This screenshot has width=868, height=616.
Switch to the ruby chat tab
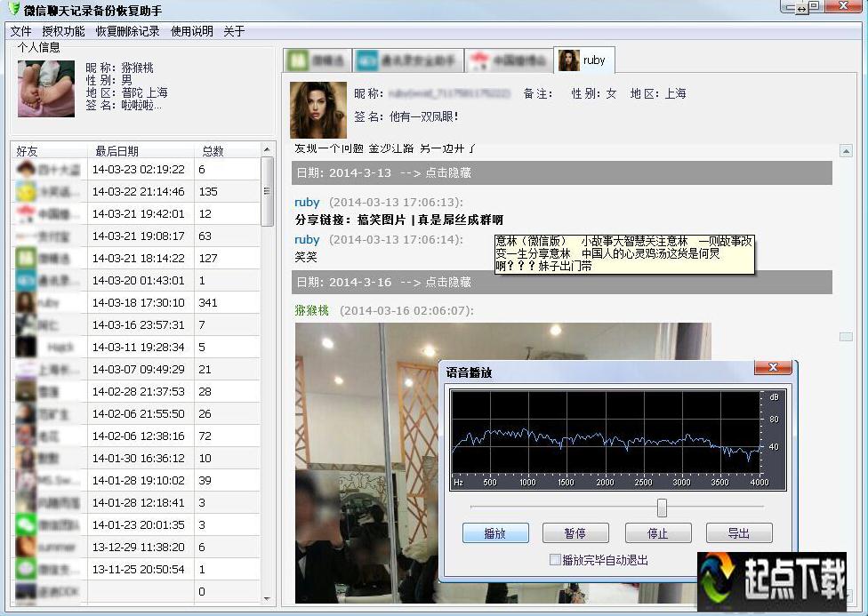pos(584,60)
